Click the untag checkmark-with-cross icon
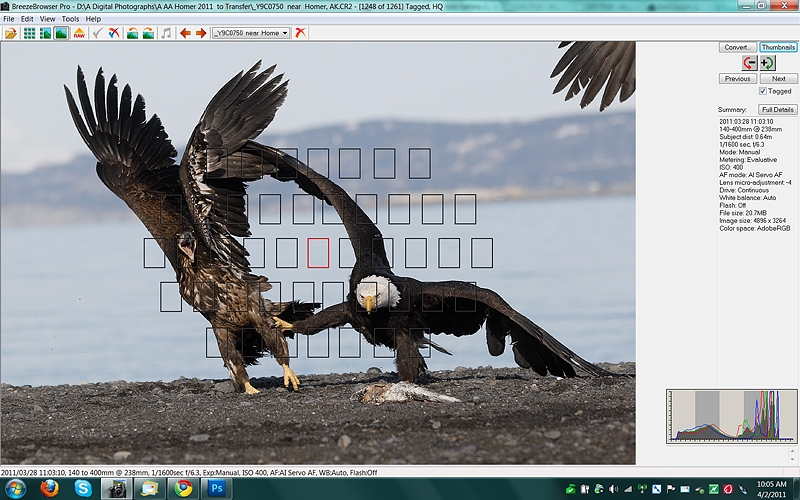Viewport: 800px width, 500px height. click(113, 33)
